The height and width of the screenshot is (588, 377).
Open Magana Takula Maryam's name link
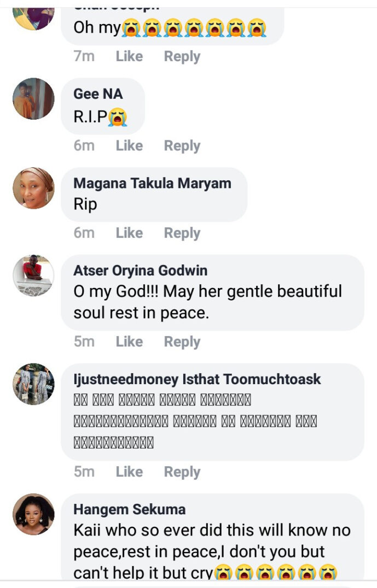pyautogui.click(x=153, y=184)
